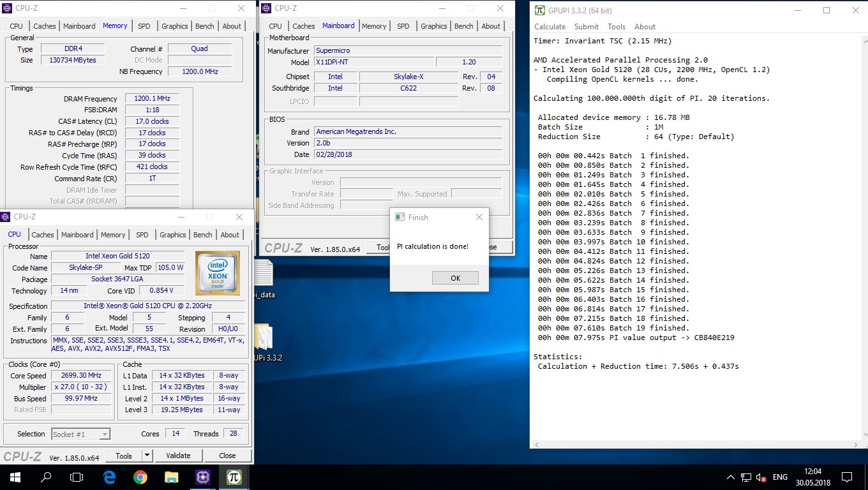
Task: Click CPU-Z CPU window title icon
Action: [6, 217]
